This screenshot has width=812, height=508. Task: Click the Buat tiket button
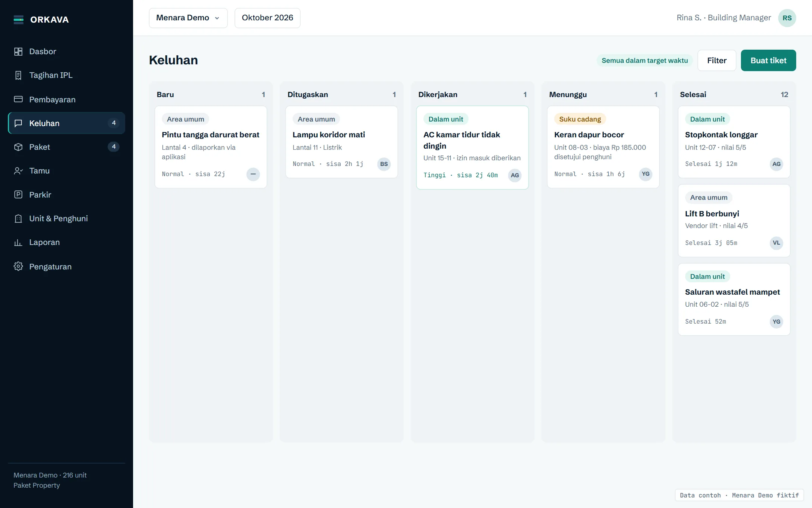tap(768, 61)
